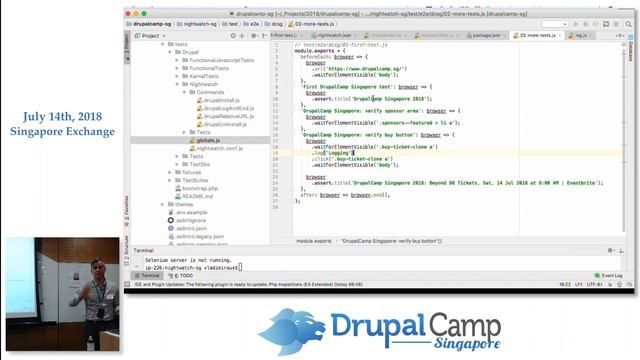Image resolution: width=640 pixels, height=360 pixels.
Task: Expand the FunctionalTests folder
Action: 177,68
